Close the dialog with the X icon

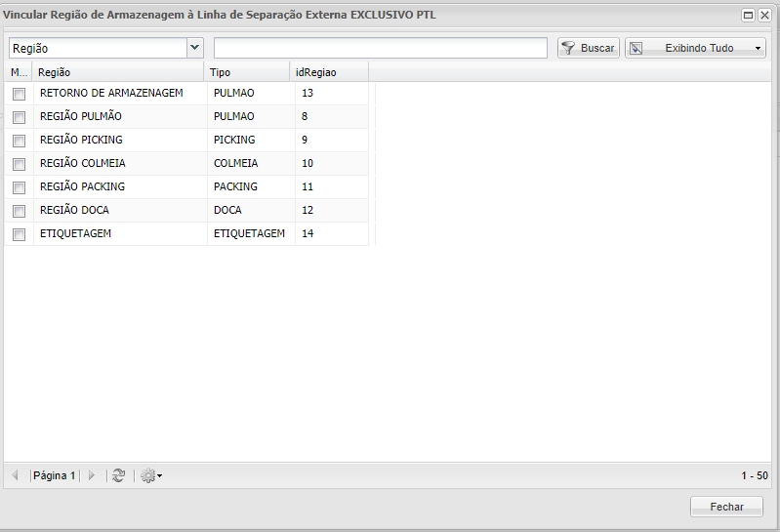coord(764,15)
